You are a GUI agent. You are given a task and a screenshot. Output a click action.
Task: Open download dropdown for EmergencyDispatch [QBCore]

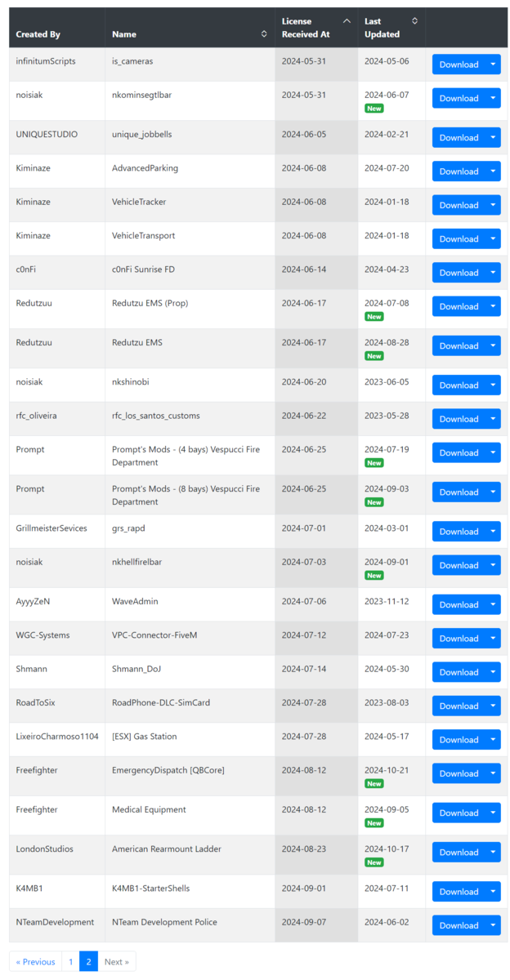tap(493, 773)
